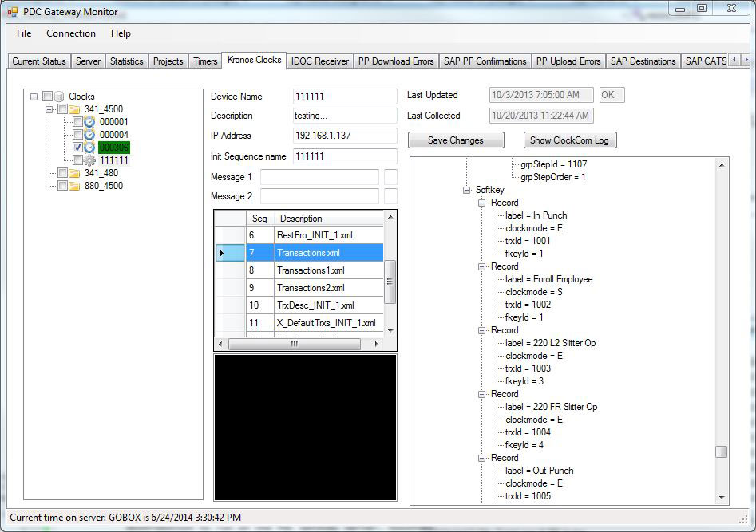This screenshot has width=756, height=532.
Task: Click the clock icon for device 000001
Action: (89, 122)
